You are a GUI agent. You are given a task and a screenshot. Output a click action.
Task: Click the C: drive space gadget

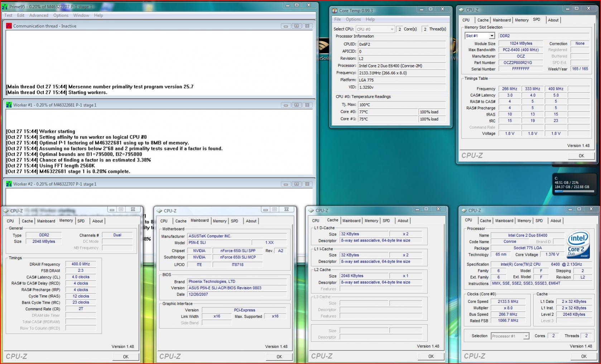tap(574, 185)
